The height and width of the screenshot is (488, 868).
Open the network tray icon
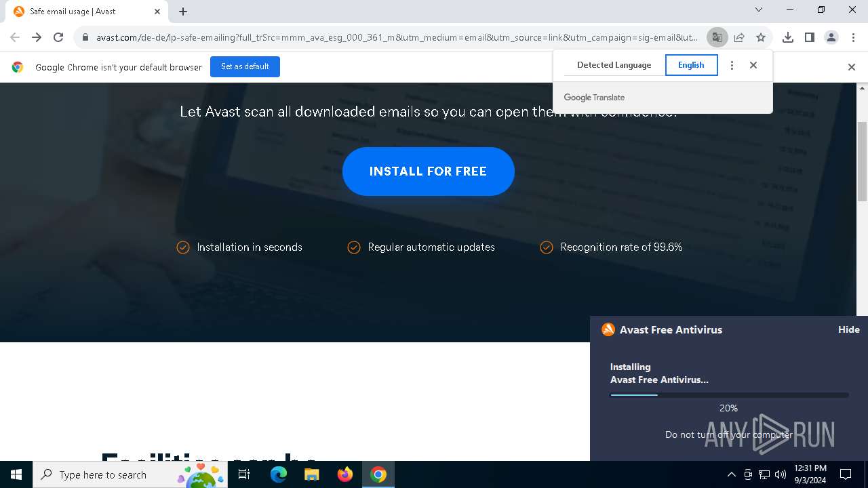[x=764, y=474]
